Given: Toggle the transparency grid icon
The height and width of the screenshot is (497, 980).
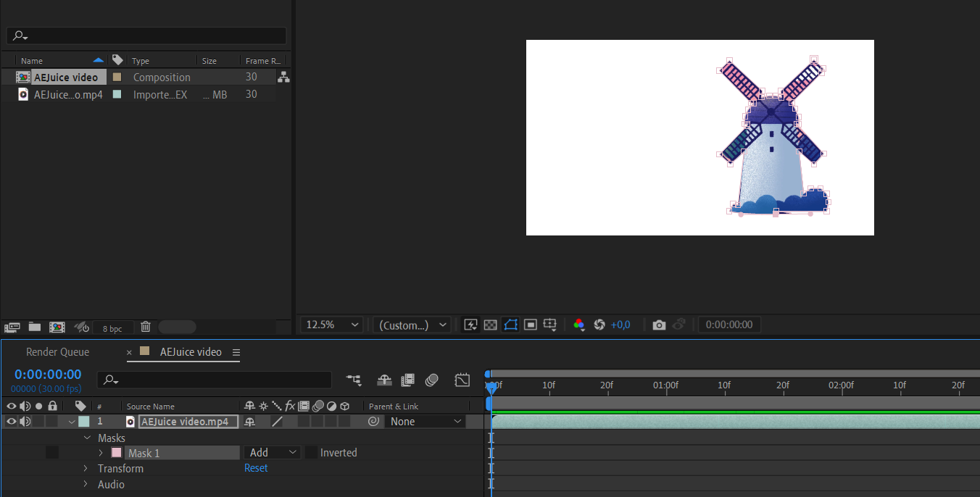Looking at the screenshot, I should [491, 325].
